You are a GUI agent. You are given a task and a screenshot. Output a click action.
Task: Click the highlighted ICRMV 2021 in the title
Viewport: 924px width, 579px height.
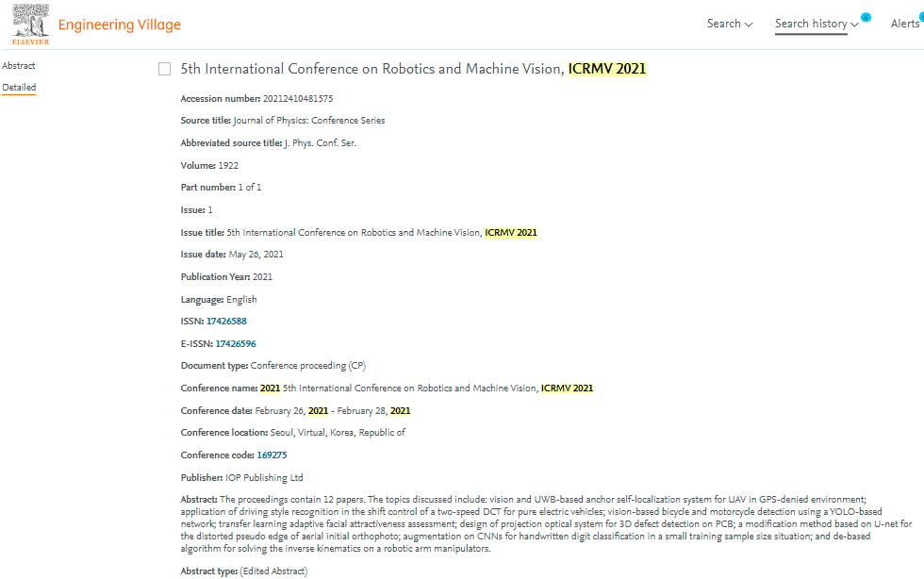(607, 69)
